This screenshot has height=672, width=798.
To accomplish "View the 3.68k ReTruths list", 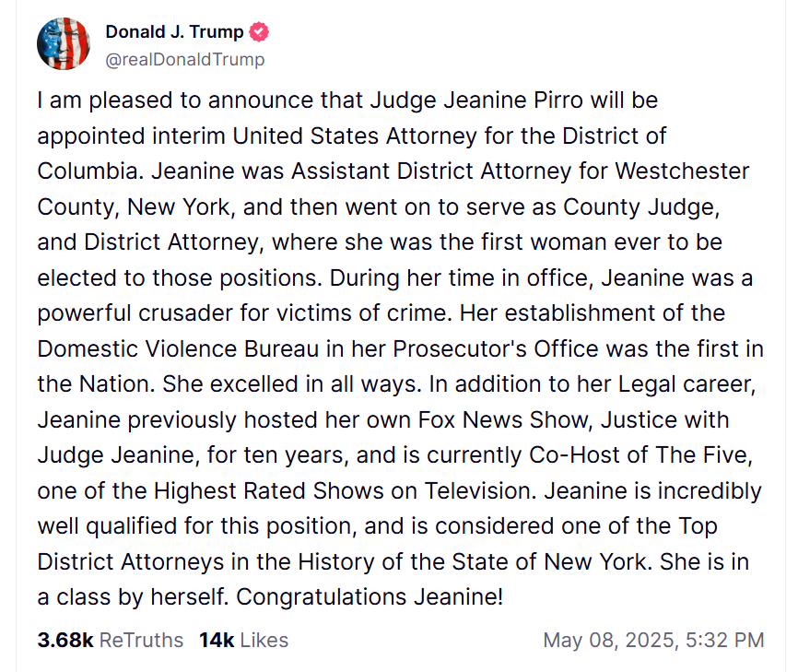I will pos(110,640).
